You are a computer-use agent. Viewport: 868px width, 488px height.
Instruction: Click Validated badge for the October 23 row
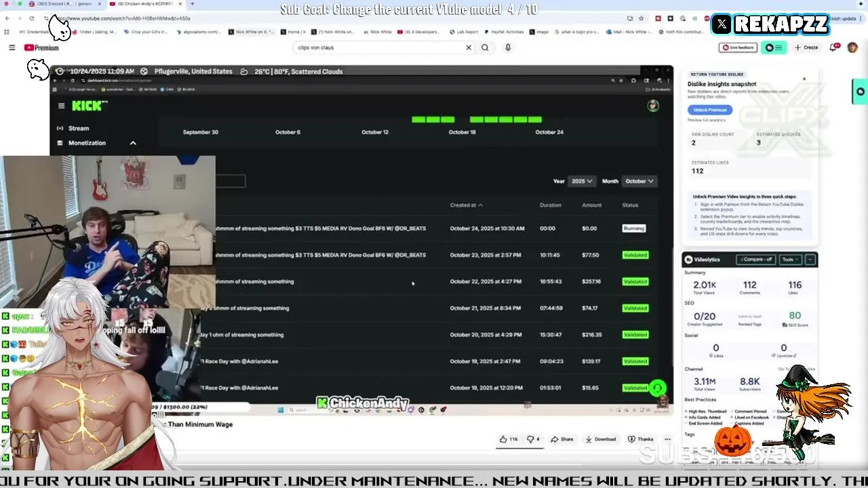pos(635,255)
